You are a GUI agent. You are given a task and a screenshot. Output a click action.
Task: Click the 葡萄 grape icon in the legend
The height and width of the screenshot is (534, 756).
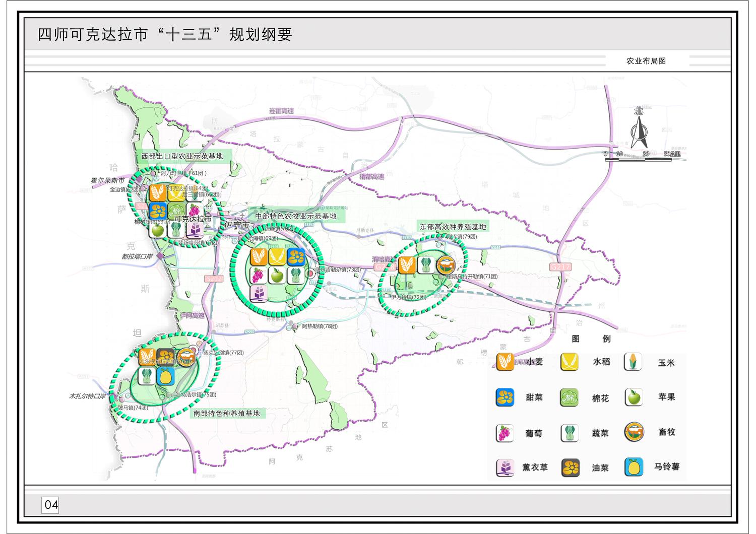[x=505, y=433]
